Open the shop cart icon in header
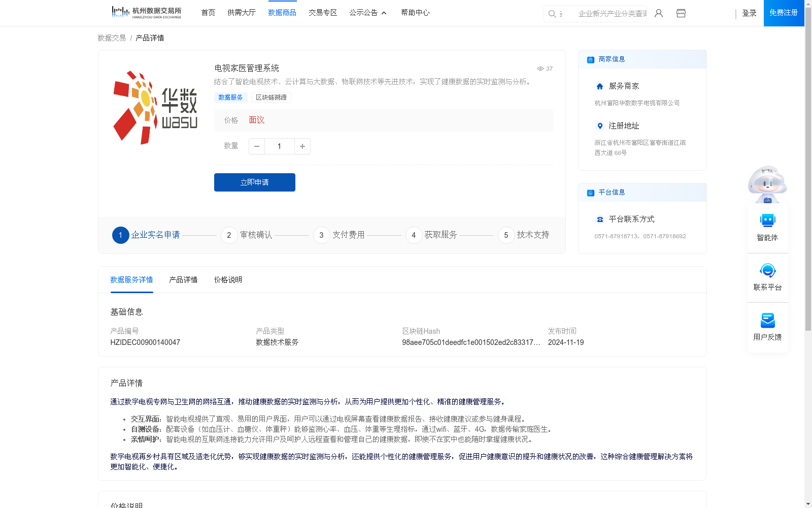This screenshot has height=508, width=812. click(681, 13)
